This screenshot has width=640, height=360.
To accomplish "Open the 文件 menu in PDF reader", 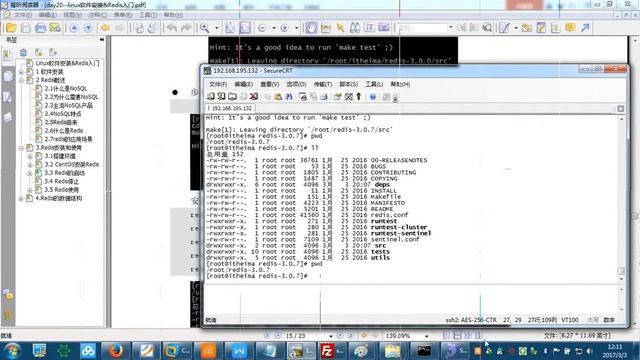I will pyautogui.click(x=23, y=15).
